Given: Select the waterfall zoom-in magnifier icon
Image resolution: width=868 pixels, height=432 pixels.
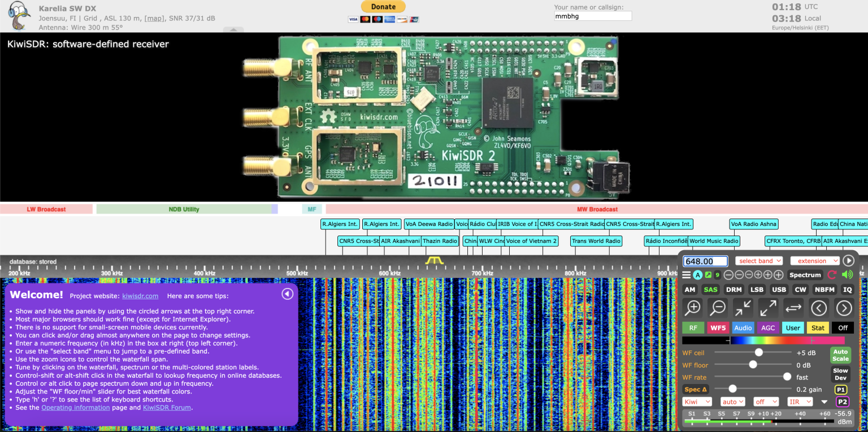Looking at the screenshot, I should pyautogui.click(x=692, y=308).
